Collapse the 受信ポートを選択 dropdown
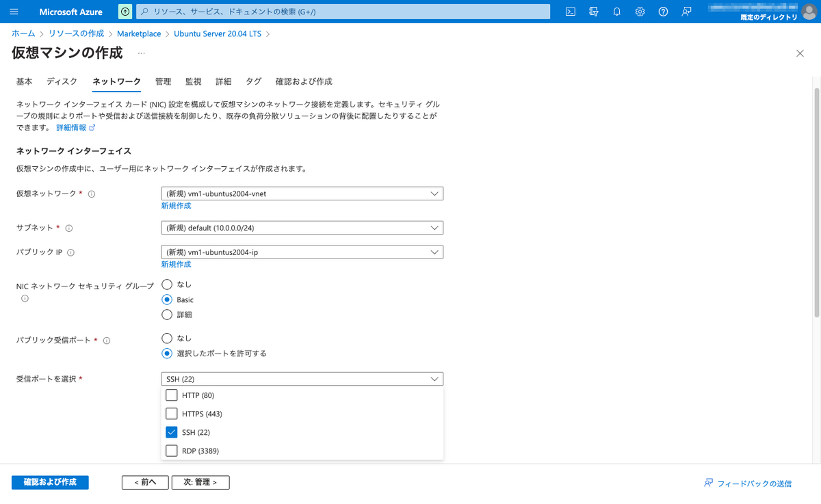 click(302, 379)
